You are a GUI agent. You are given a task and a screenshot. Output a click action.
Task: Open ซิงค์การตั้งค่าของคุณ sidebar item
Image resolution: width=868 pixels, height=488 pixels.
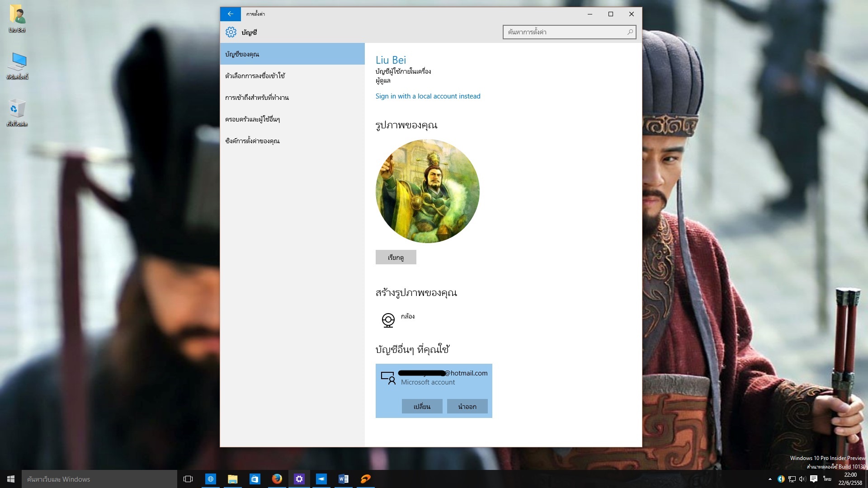tap(252, 141)
